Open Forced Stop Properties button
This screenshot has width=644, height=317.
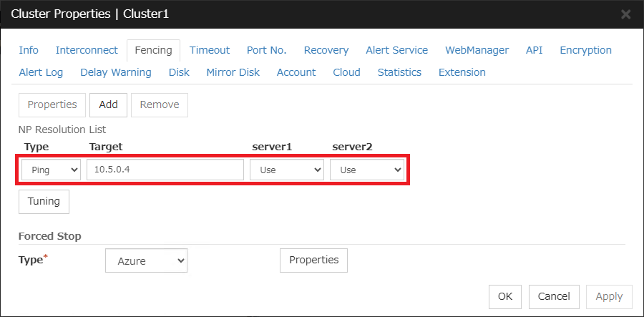coord(313,260)
